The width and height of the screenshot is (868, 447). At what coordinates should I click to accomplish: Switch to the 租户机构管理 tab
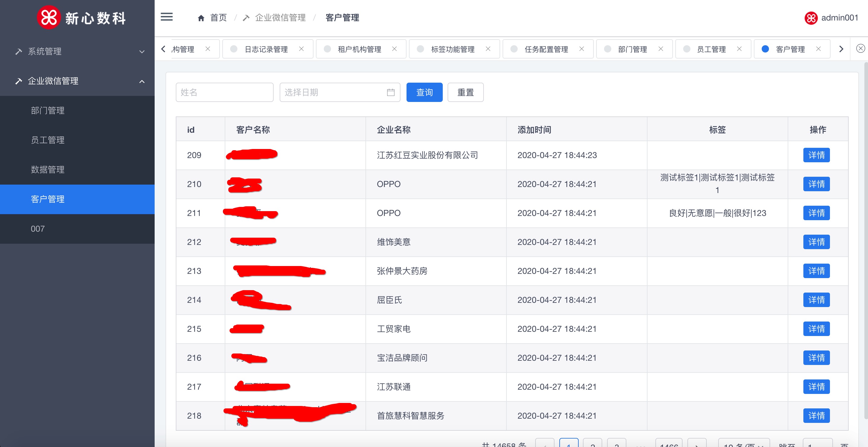359,49
